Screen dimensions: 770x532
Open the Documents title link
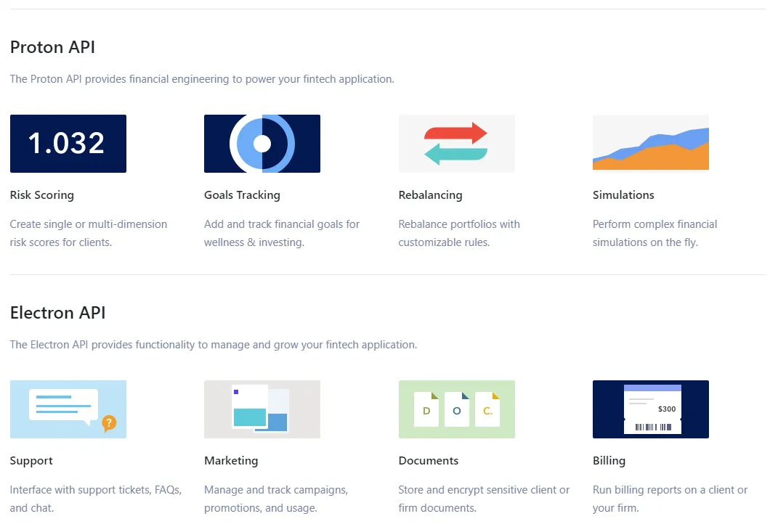(x=428, y=460)
